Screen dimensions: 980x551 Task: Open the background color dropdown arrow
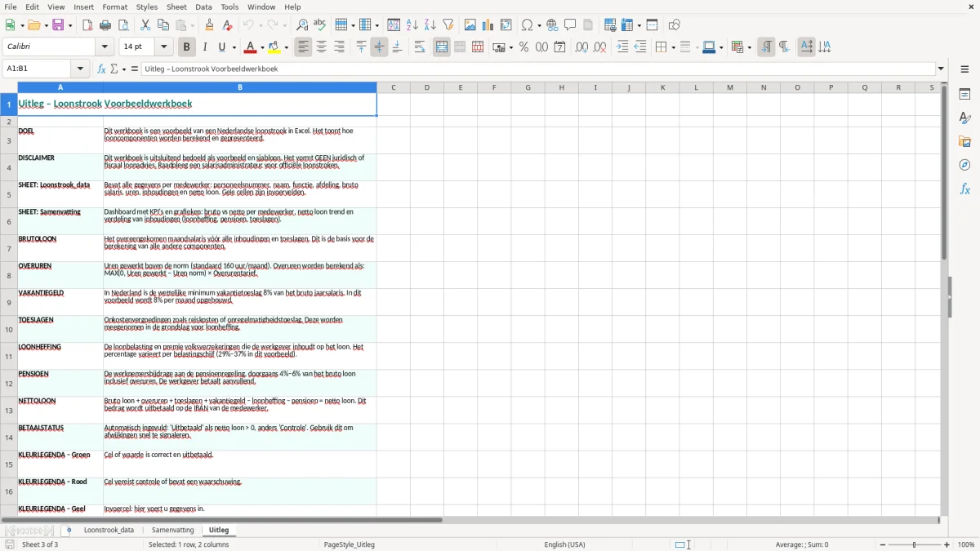pyautogui.click(x=287, y=47)
